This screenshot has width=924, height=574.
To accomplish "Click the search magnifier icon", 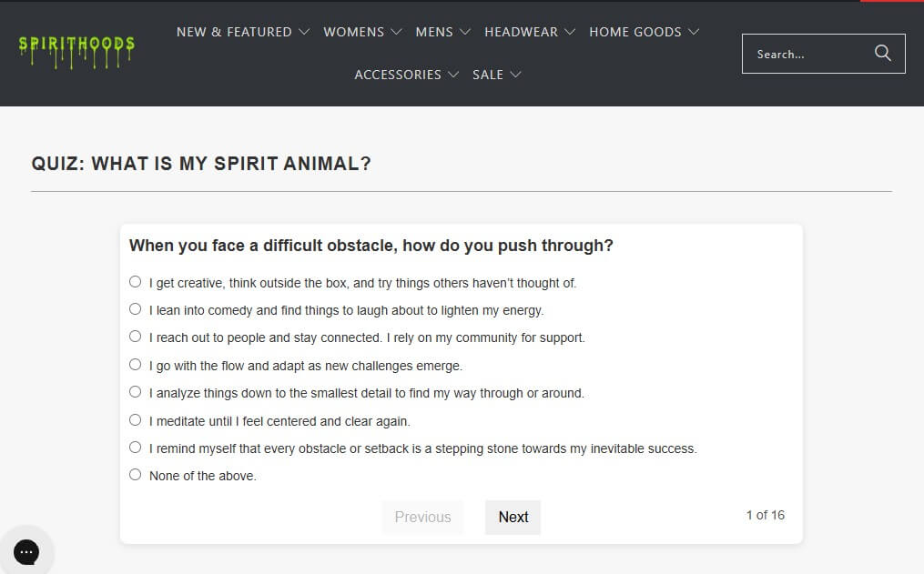I will click(x=882, y=53).
